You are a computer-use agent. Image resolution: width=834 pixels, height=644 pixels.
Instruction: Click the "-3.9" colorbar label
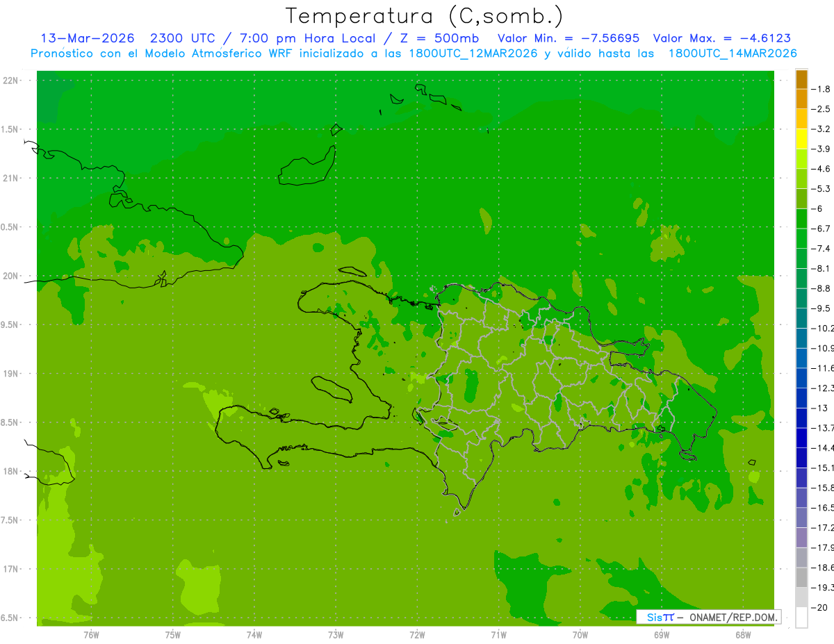click(821, 149)
